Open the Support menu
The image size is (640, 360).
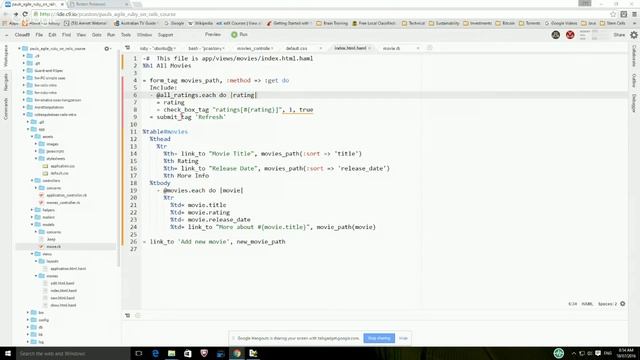(165, 35)
